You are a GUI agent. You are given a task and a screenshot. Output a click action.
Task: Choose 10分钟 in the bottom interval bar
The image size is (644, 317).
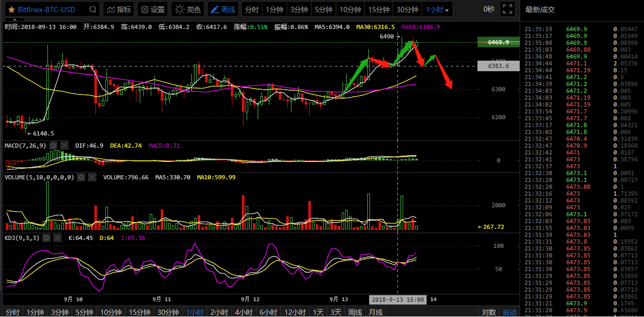pyautogui.click(x=111, y=312)
